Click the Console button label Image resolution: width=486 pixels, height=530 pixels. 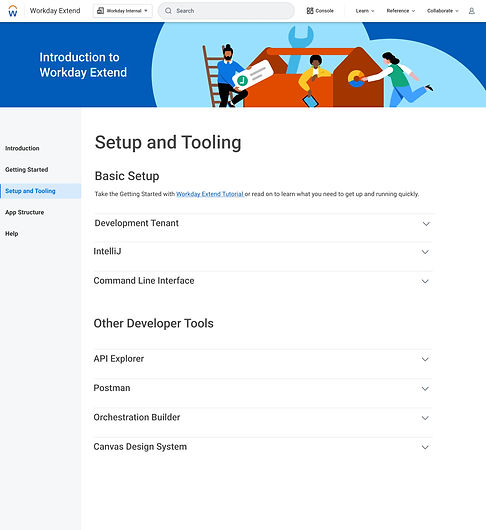click(x=324, y=11)
